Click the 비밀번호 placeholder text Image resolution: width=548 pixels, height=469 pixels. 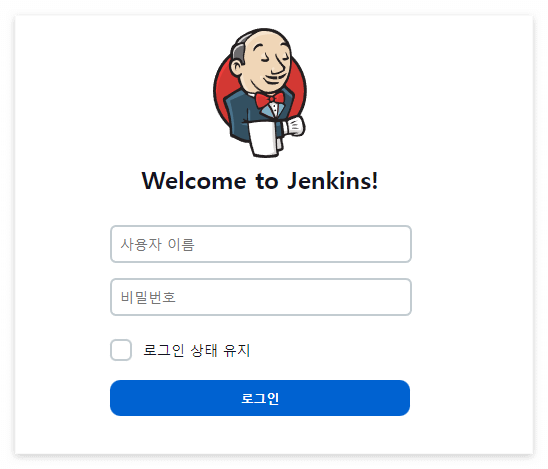[148, 297]
